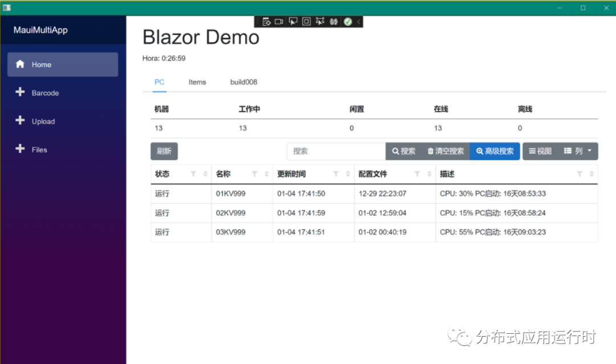Screen dimensions: 616x364
Task: Focus the 搜索 search input field
Action: tap(337, 151)
